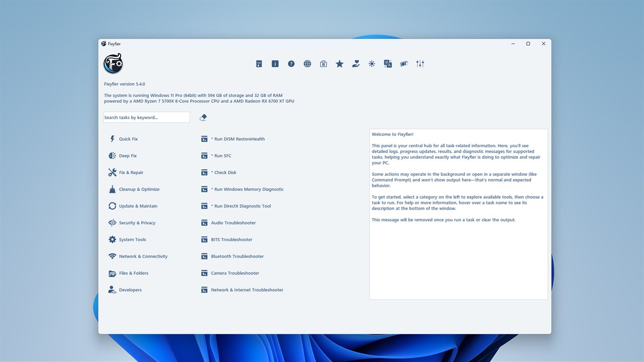Focus the Search tasks by keyword field

click(146, 117)
